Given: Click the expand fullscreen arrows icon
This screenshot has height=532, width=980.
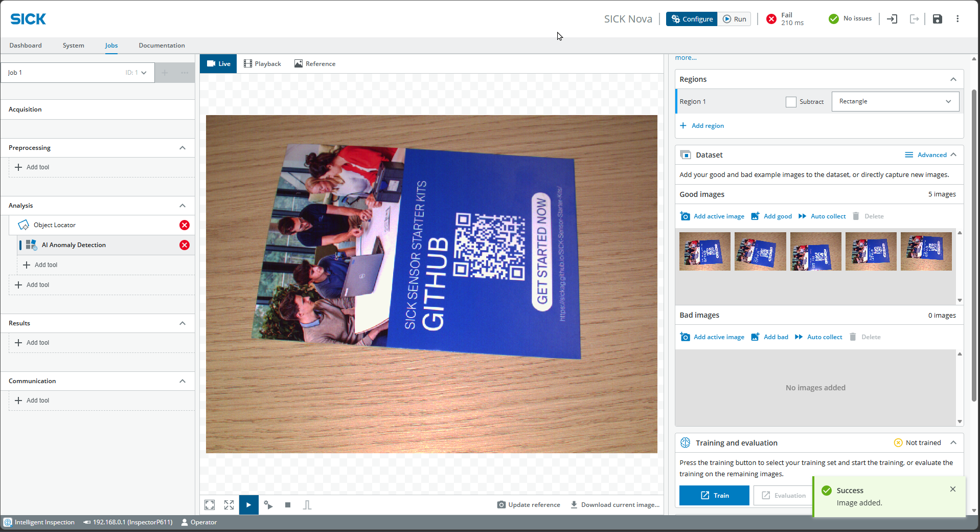Looking at the screenshot, I should click(229, 505).
